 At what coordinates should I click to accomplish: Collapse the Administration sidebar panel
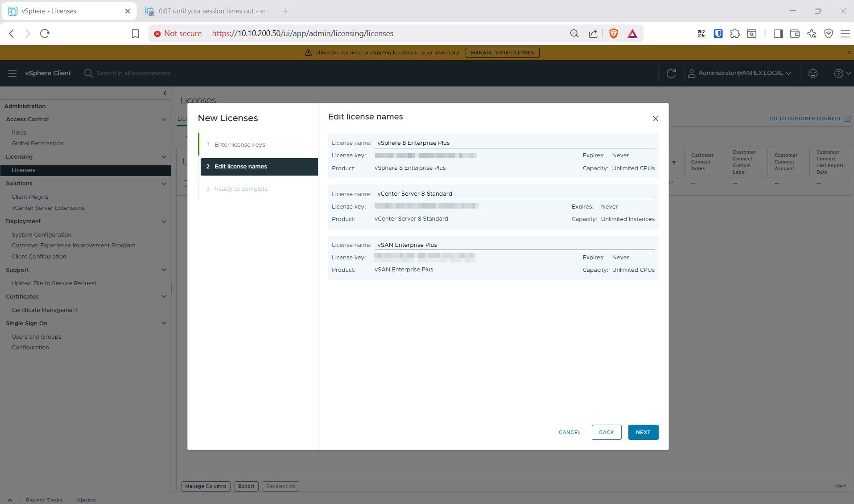165,94
